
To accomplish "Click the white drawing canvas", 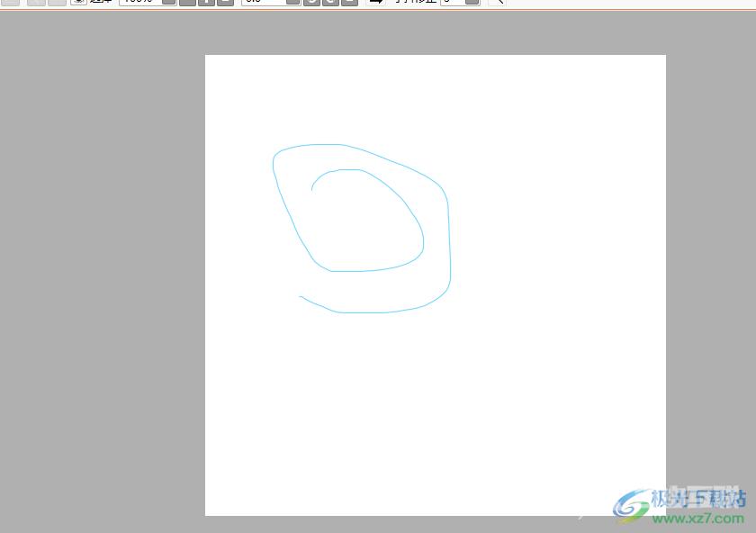I will 436,285.
